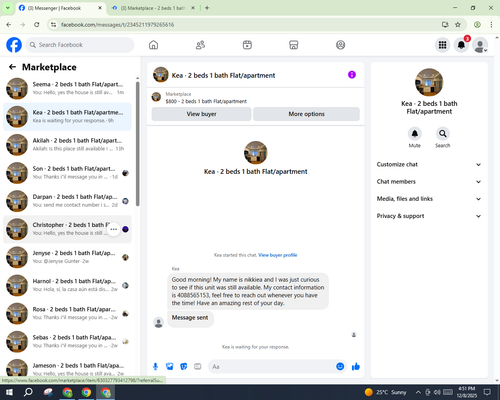Click the More options button

coord(306,114)
